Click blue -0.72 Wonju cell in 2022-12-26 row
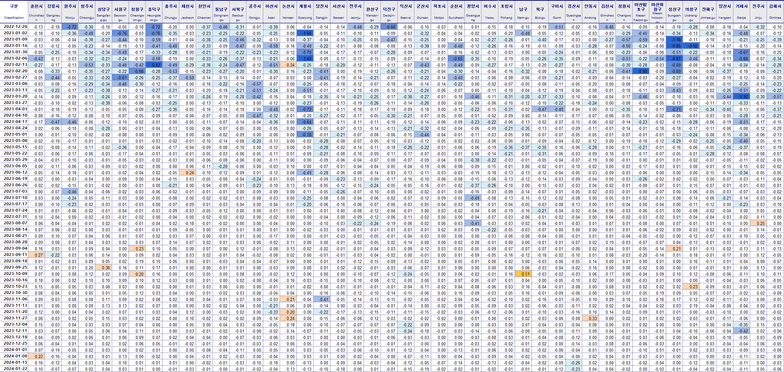 [70, 26]
